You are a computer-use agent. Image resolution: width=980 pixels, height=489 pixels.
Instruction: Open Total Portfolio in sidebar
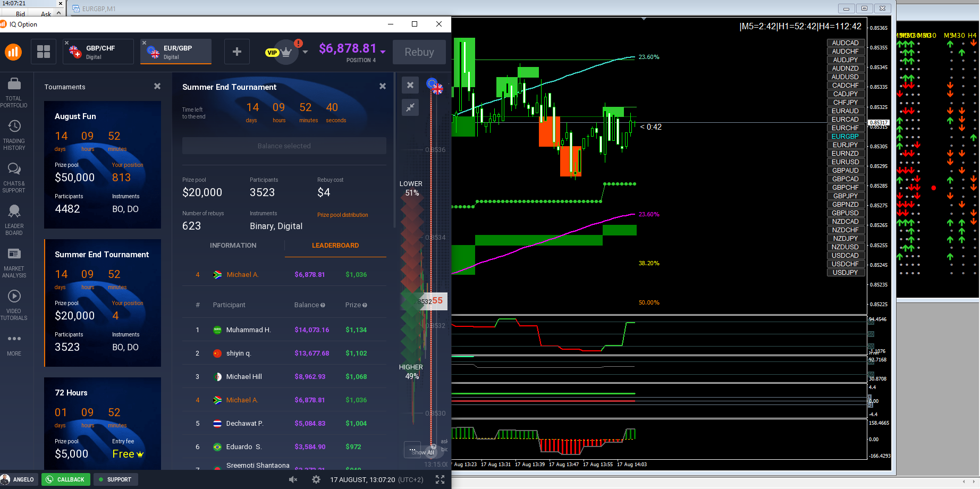[14, 93]
